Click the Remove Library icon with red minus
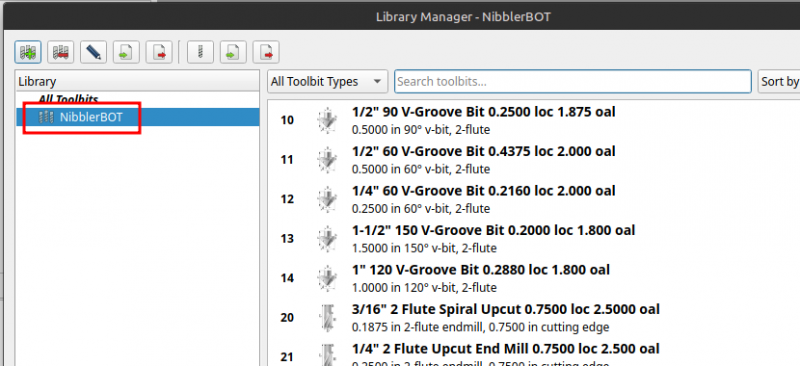 60,52
